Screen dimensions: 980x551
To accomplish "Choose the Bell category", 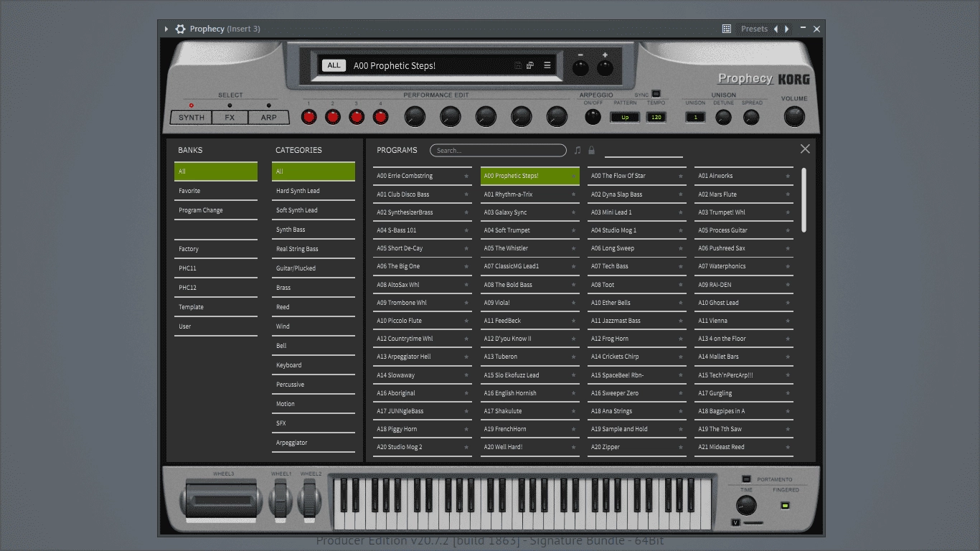I will pyautogui.click(x=314, y=346).
